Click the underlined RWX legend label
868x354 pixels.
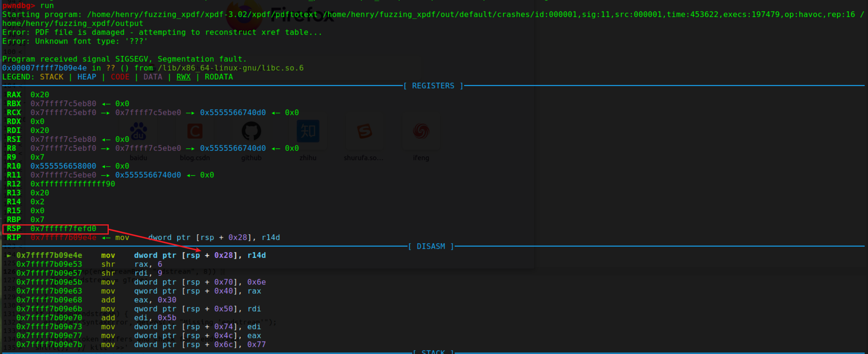coord(183,77)
